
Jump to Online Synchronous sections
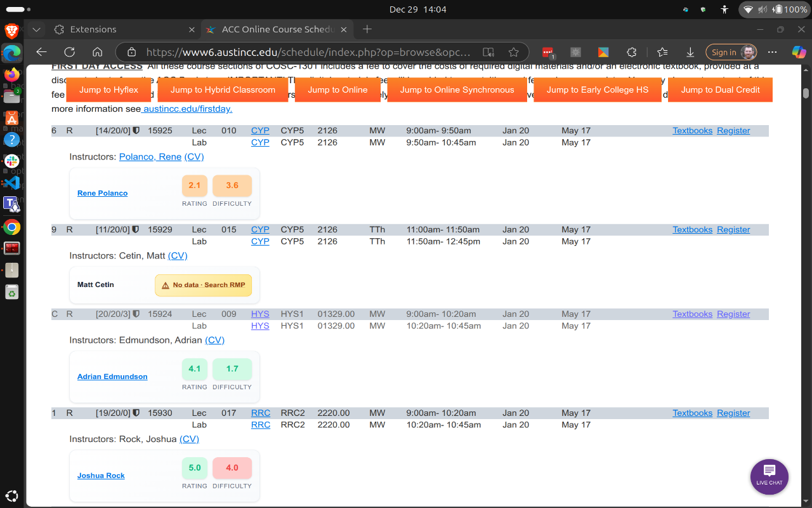(x=457, y=90)
